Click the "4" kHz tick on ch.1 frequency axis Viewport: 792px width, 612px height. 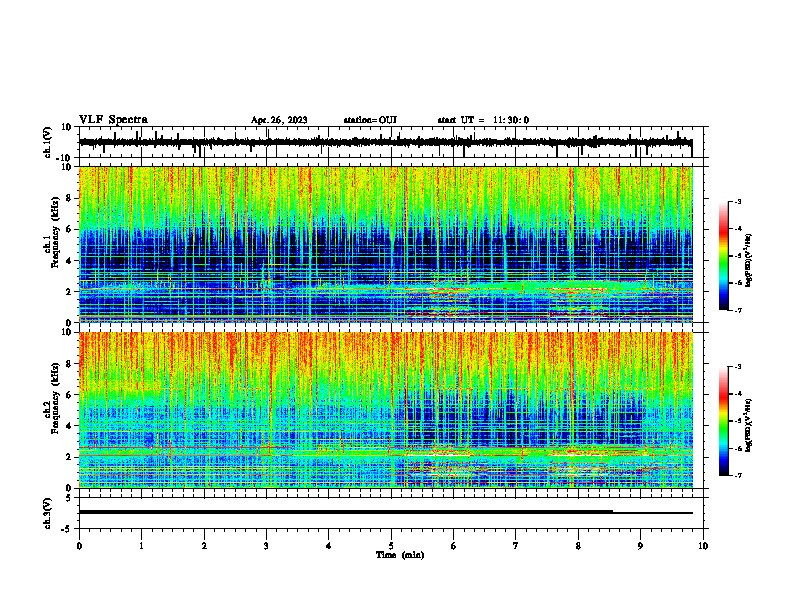pyautogui.click(x=69, y=261)
